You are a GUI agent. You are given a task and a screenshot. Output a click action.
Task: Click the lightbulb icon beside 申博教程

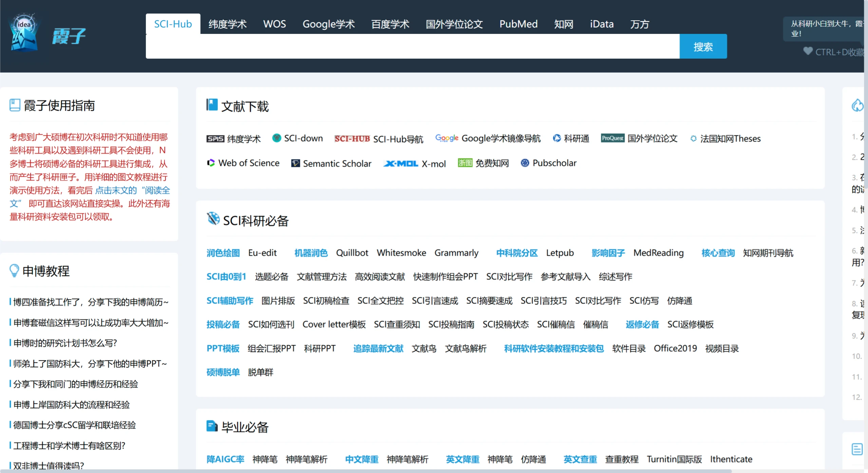click(x=14, y=270)
